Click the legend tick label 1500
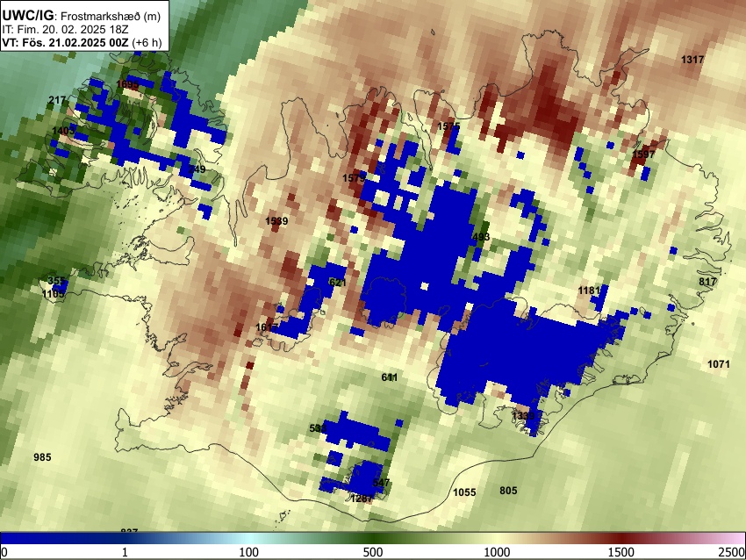The image size is (746, 560). click(x=621, y=552)
